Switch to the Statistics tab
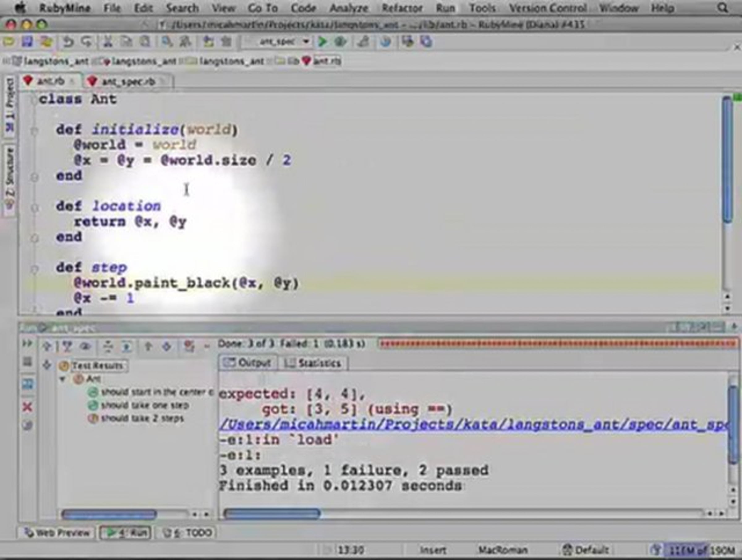The width and height of the screenshot is (742, 560). tap(313, 363)
